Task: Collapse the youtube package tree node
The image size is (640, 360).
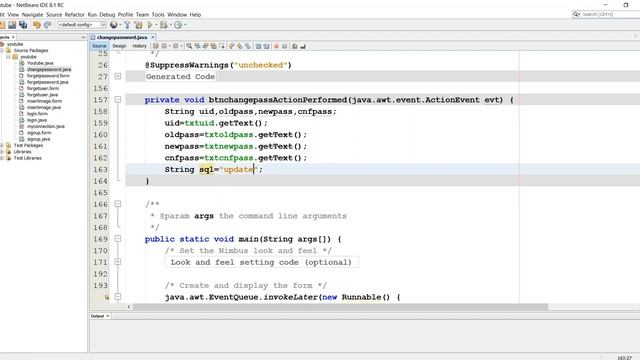Action: [x=8, y=57]
